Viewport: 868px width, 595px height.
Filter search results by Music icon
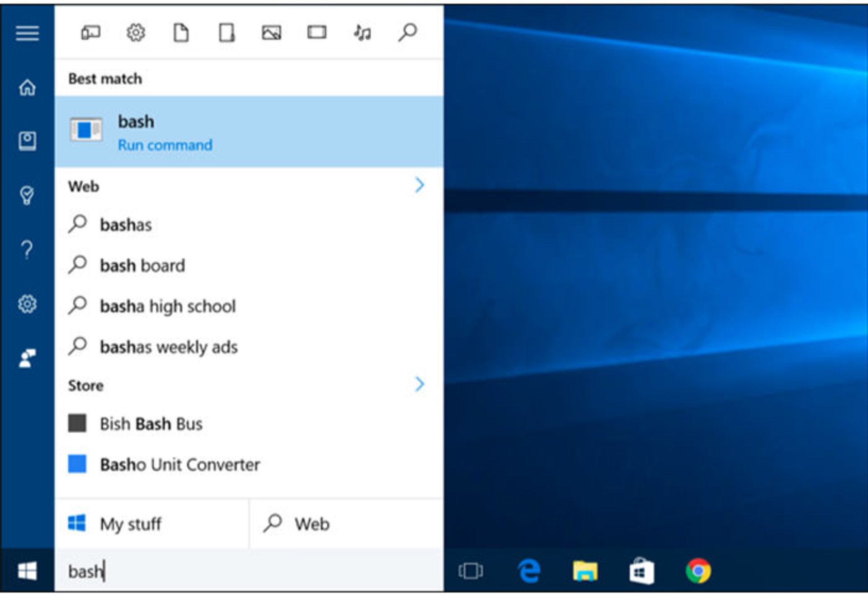click(362, 33)
